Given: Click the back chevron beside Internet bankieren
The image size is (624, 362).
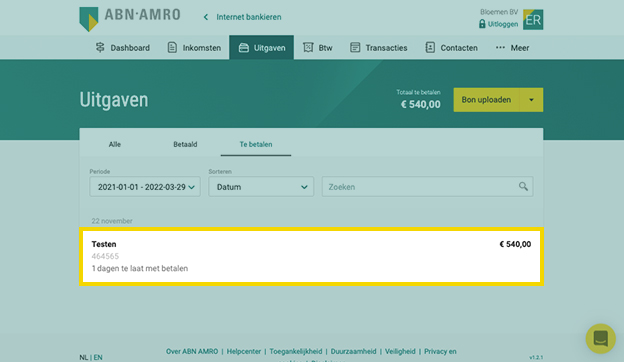Looking at the screenshot, I should click(x=206, y=17).
